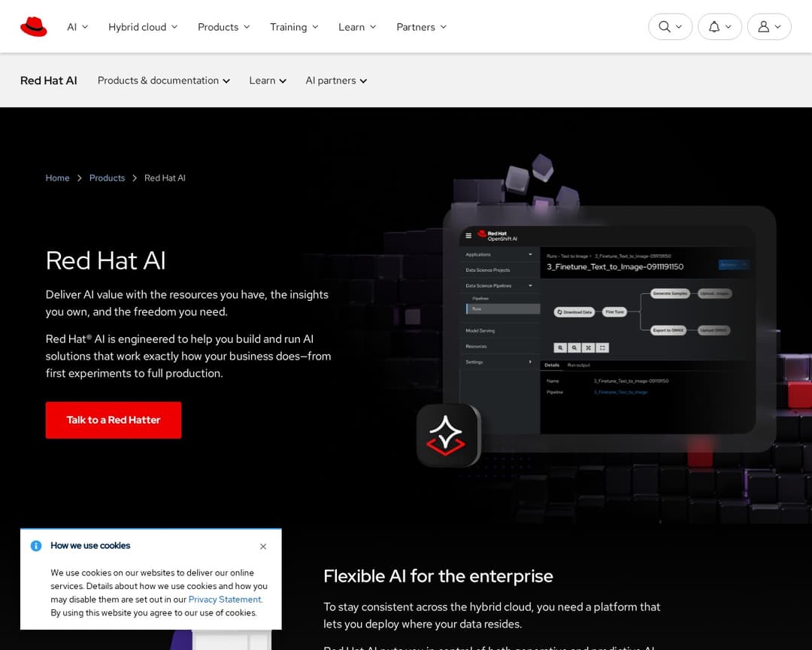Click Flexible AI for the enterprise heading
Image resolution: width=812 pixels, height=650 pixels.
point(438,576)
